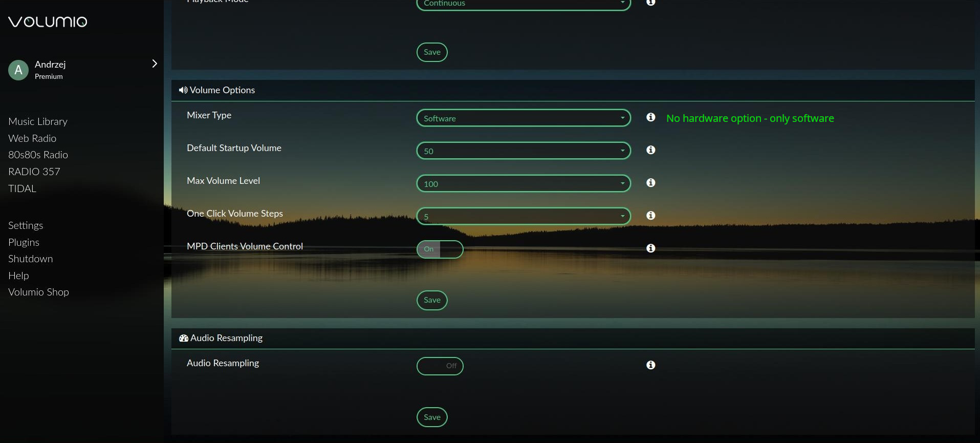Click the Volumio logo

48,22
